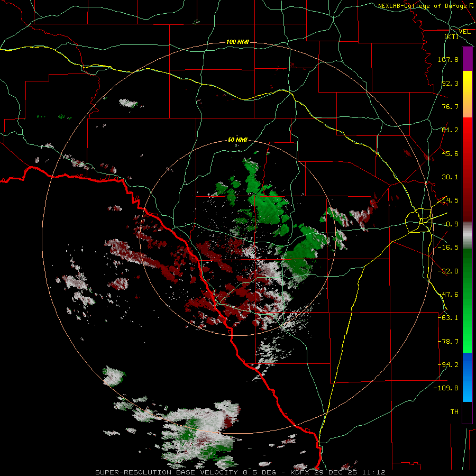The height and width of the screenshot is (476, 476).
Task: Pick the green segment of the color bar
Action: point(467,300)
